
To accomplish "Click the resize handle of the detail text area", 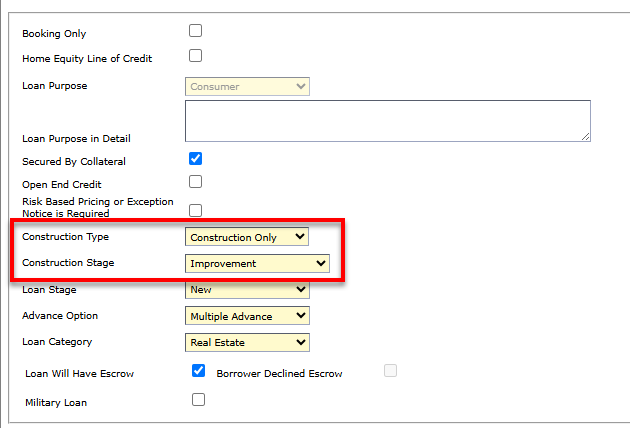I will click(x=585, y=136).
